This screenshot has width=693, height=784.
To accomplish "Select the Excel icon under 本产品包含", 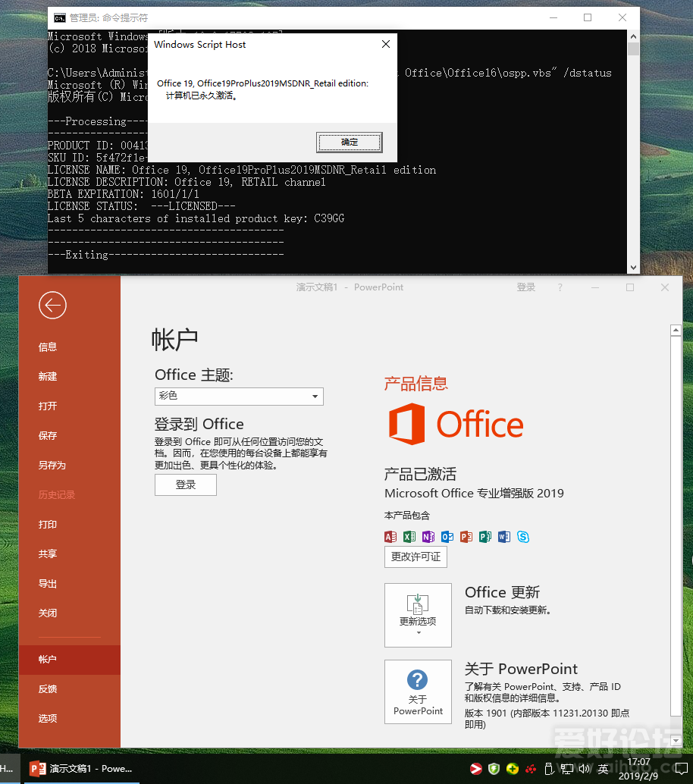I will [x=409, y=537].
